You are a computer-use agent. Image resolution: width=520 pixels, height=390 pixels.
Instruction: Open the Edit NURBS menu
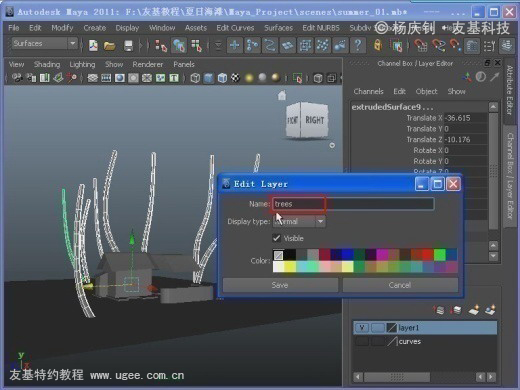[x=321, y=28]
